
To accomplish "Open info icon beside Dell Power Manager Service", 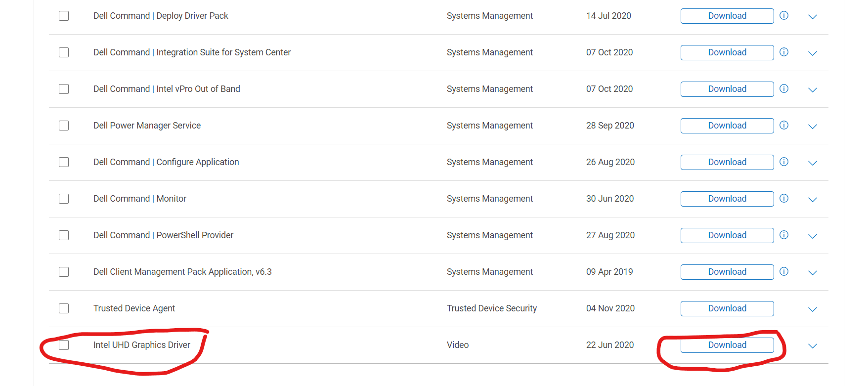I will pos(783,125).
